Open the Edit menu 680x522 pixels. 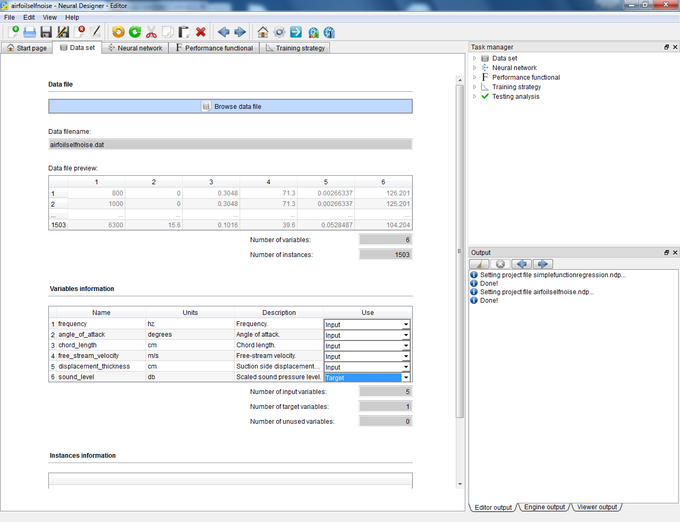(x=29, y=17)
